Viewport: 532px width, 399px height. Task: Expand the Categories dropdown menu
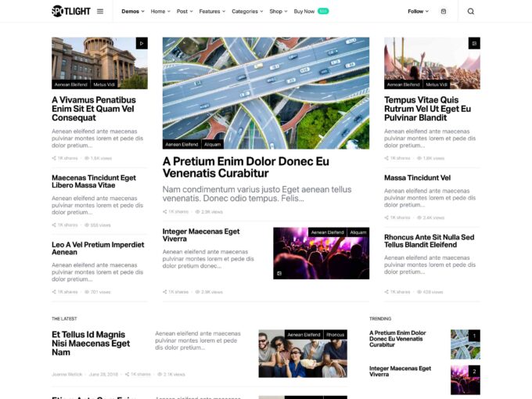tap(247, 11)
